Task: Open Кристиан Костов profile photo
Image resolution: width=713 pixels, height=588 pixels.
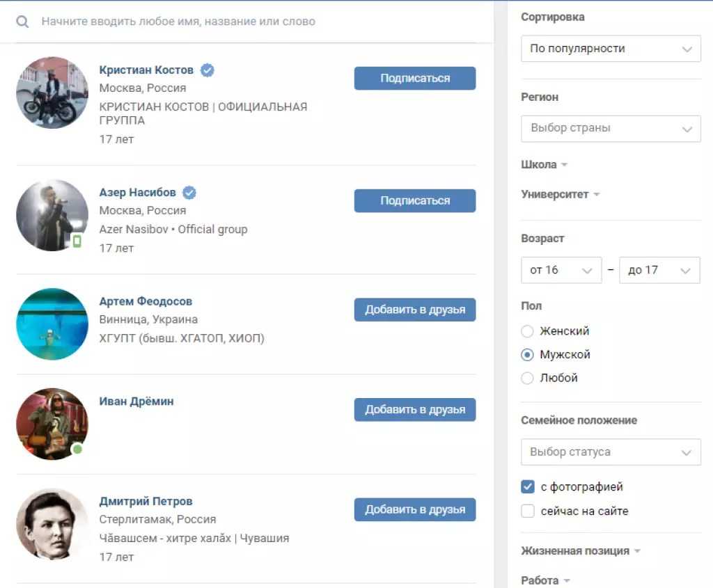Action: tap(52, 93)
